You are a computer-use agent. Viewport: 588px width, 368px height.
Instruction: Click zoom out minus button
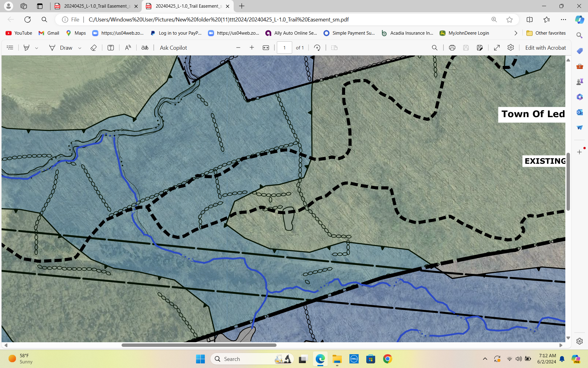pyautogui.click(x=238, y=48)
